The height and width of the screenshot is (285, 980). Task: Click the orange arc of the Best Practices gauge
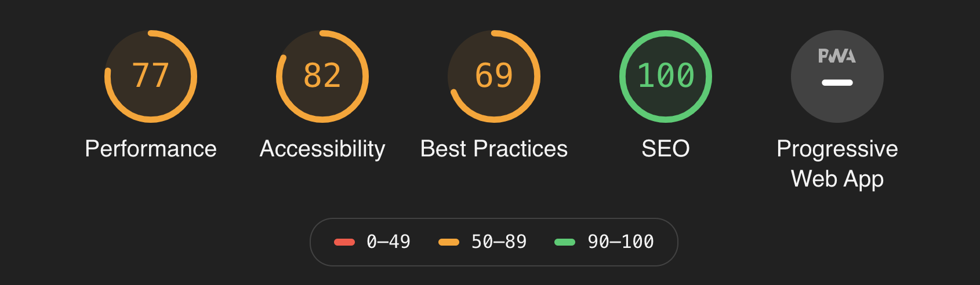[x=537, y=76]
